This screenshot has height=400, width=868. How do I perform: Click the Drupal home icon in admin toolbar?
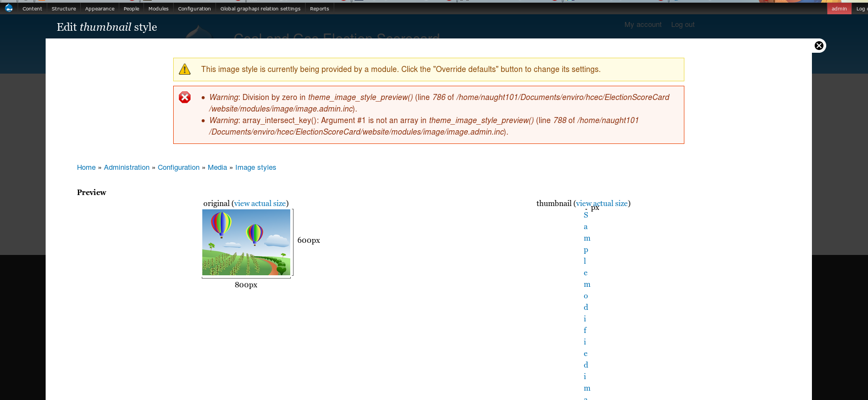click(x=9, y=8)
